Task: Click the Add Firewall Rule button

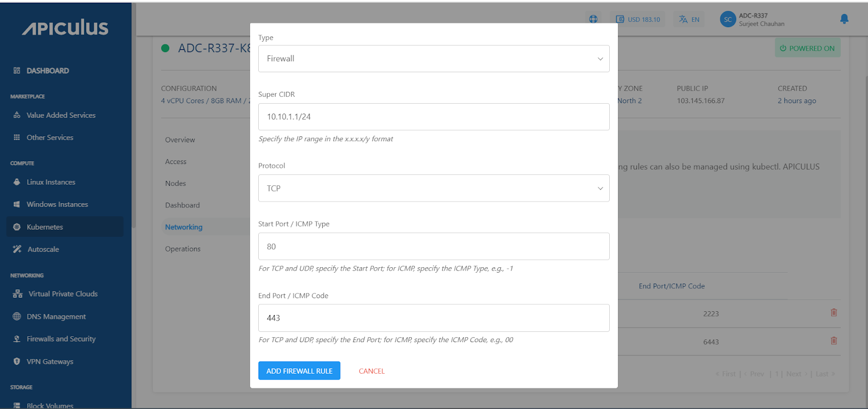Action: (299, 371)
